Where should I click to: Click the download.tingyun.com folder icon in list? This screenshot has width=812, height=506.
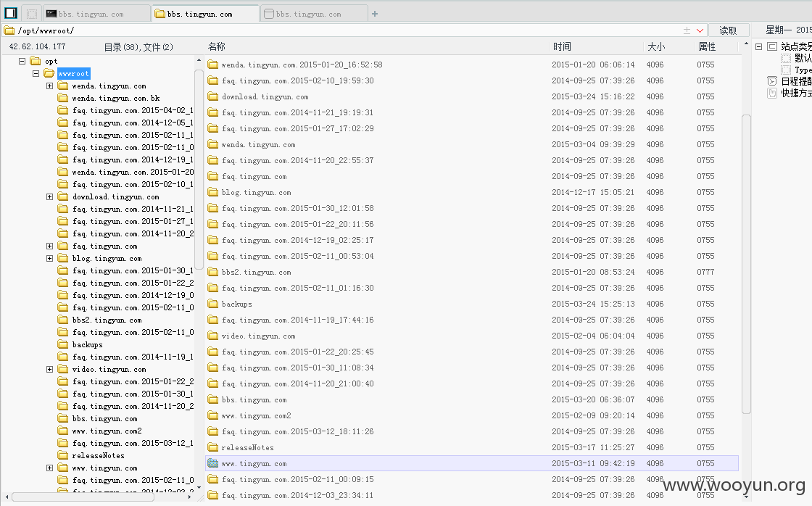213,96
